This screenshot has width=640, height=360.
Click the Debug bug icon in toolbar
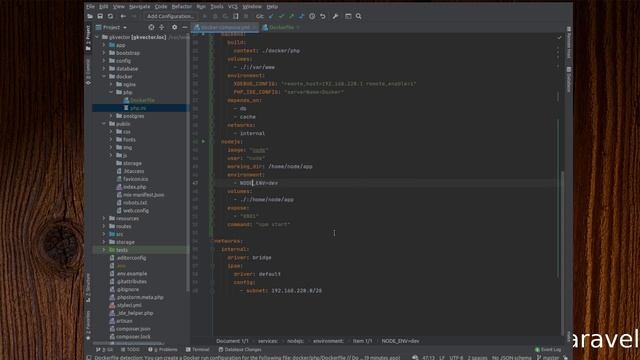tap(215, 16)
